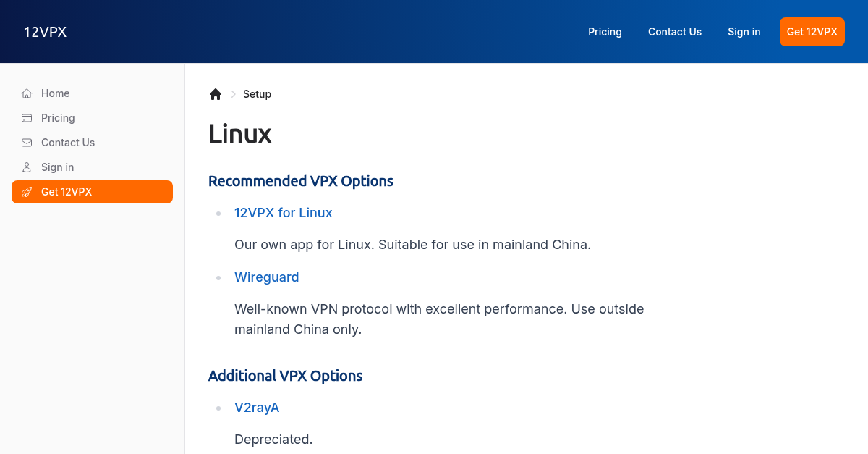The width and height of the screenshot is (868, 454).
Task: Click the breadcrumb chevron separator
Action: [233, 94]
